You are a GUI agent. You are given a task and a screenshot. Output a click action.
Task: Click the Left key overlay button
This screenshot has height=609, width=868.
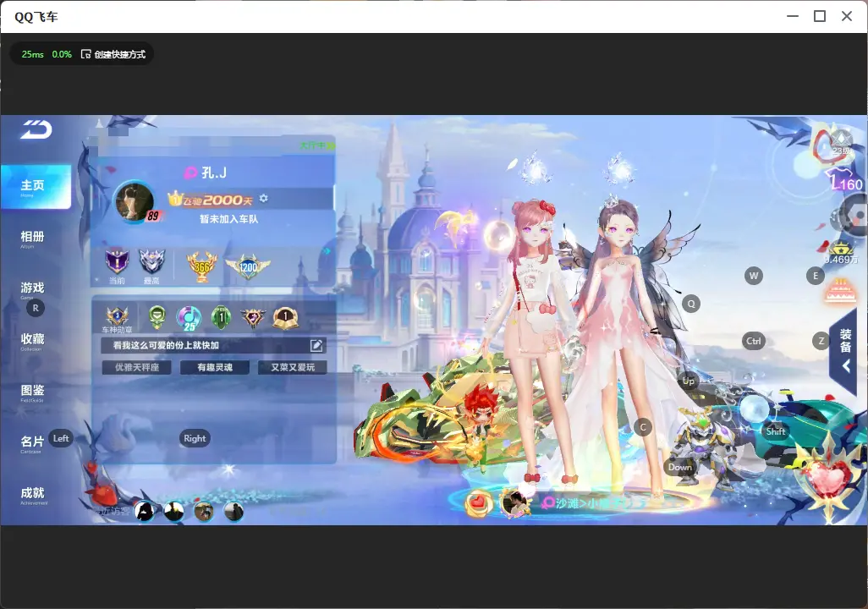click(61, 438)
